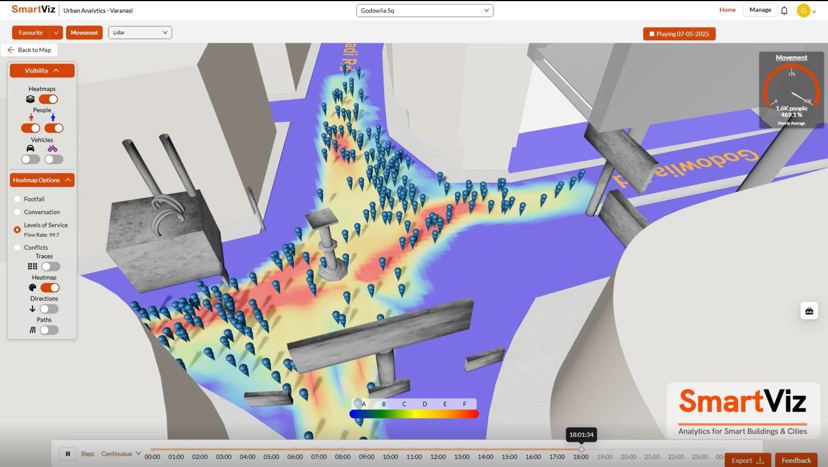Toggle the Heatmaps visibility switch
The width and height of the screenshot is (828, 467).
point(48,99)
